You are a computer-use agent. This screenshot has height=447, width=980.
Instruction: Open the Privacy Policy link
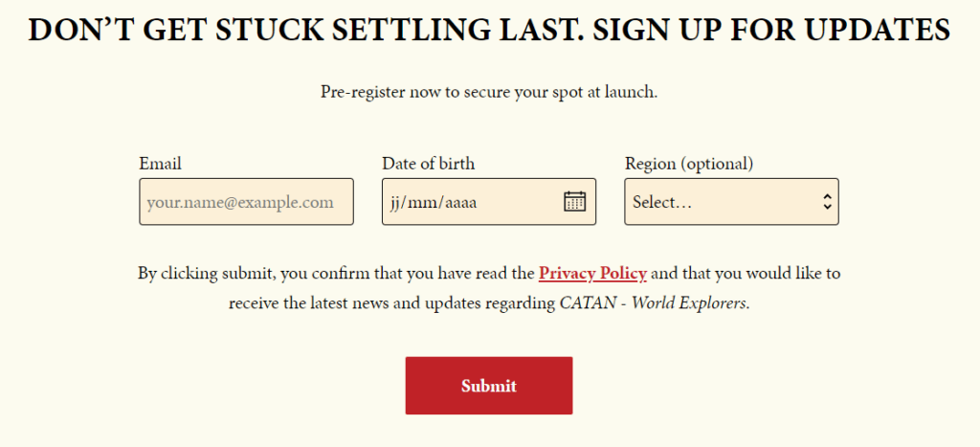click(x=592, y=274)
